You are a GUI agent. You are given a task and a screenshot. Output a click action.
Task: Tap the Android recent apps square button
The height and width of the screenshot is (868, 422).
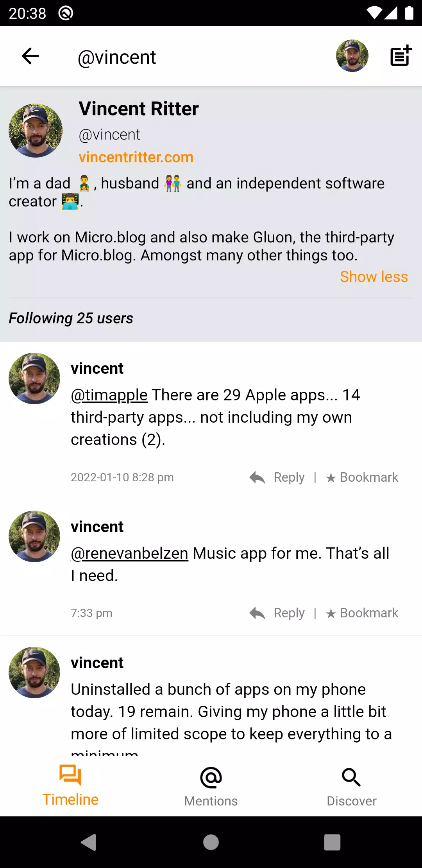tap(333, 842)
